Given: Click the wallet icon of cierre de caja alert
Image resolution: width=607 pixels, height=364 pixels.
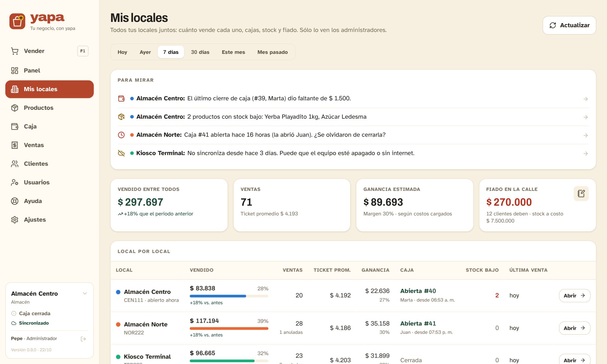Looking at the screenshot, I should click(121, 99).
